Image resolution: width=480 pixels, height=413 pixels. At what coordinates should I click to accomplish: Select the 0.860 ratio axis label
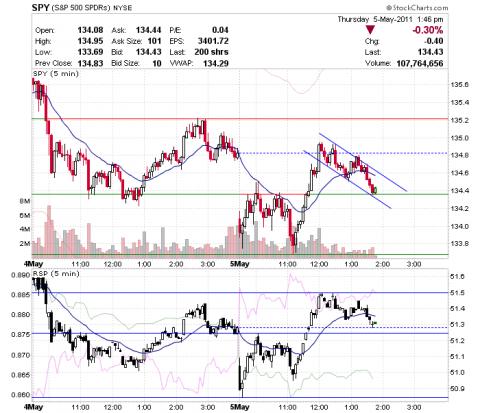tap(21, 395)
